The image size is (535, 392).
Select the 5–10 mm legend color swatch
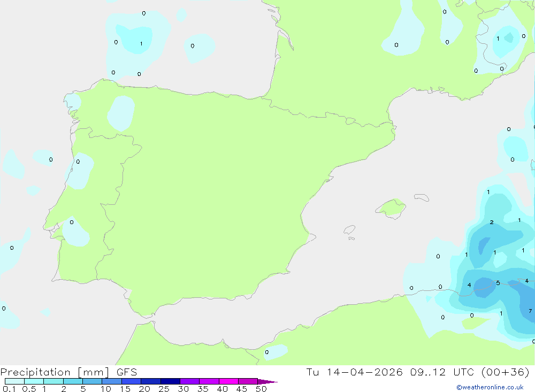pyautogui.click(x=93, y=381)
